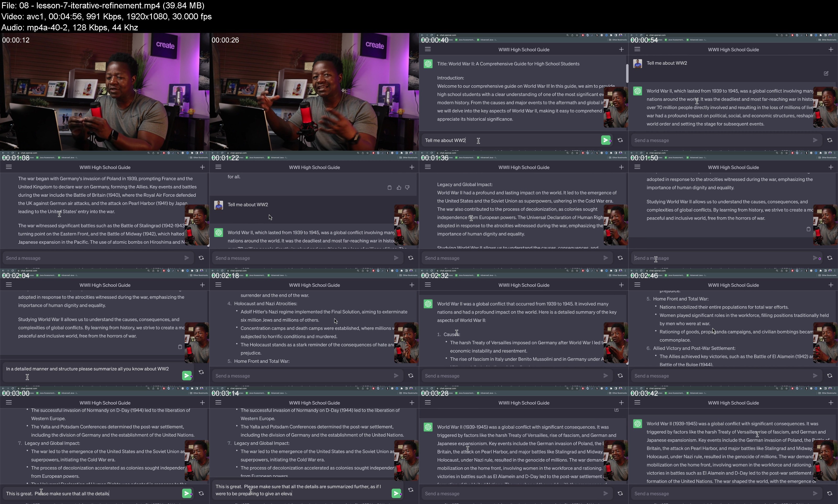Click the regenerate icon in the 00:03:42 frame
Screen dimensions: 838x504
[830, 493]
